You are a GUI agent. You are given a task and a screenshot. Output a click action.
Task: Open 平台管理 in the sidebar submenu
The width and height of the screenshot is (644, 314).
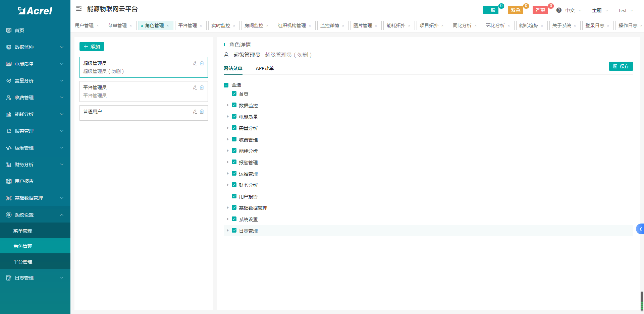tap(35, 261)
